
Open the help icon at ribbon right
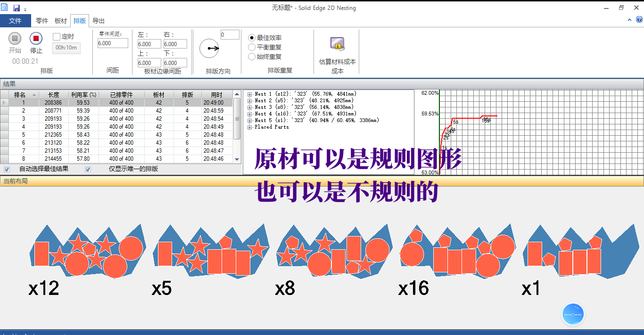[639, 20]
